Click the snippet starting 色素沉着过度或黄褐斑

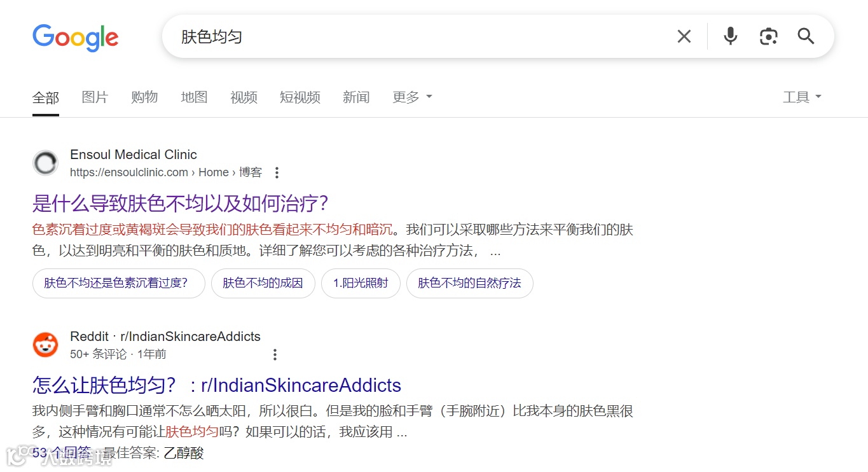pyautogui.click(x=333, y=240)
